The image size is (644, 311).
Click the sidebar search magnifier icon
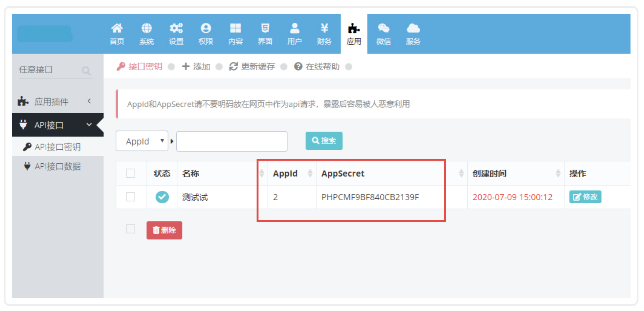(86, 71)
